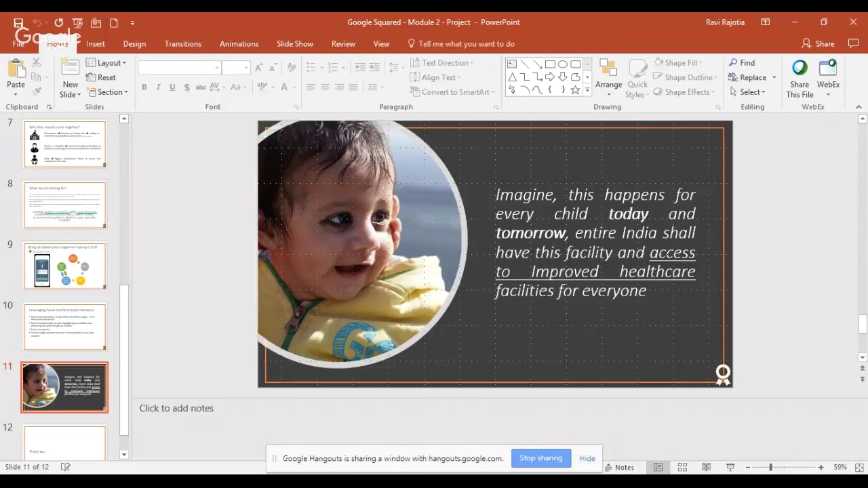Select the Oval shape in shapes gallery
868x488 pixels.
[563, 64]
